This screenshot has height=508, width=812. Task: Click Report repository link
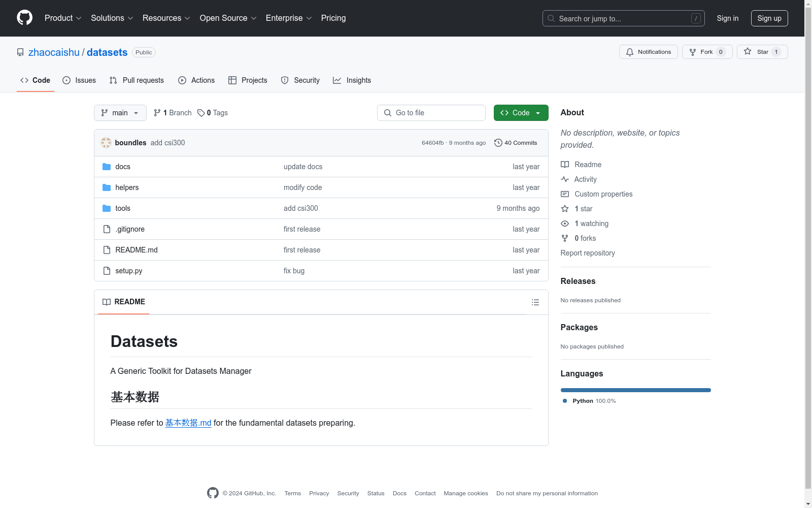point(588,253)
